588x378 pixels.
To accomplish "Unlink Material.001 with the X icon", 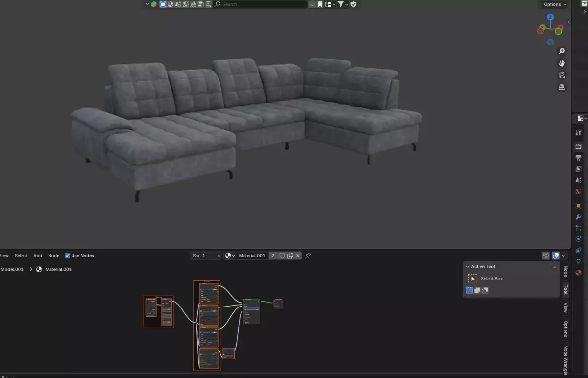I will click(x=298, y=256).
